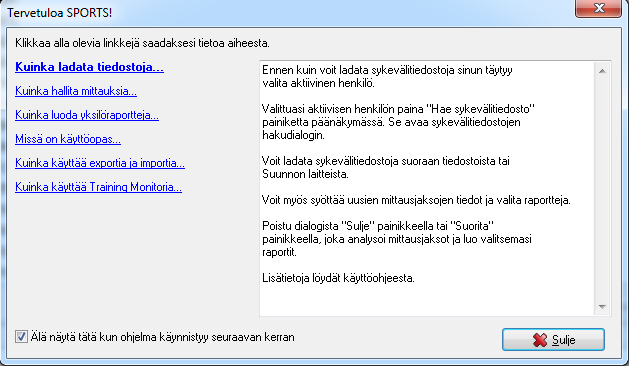This screenshot has height=366, width=629.
Task: Open the "Kuinka käyttää exportia ja importia..." link
Action: [x=100, y=163]
